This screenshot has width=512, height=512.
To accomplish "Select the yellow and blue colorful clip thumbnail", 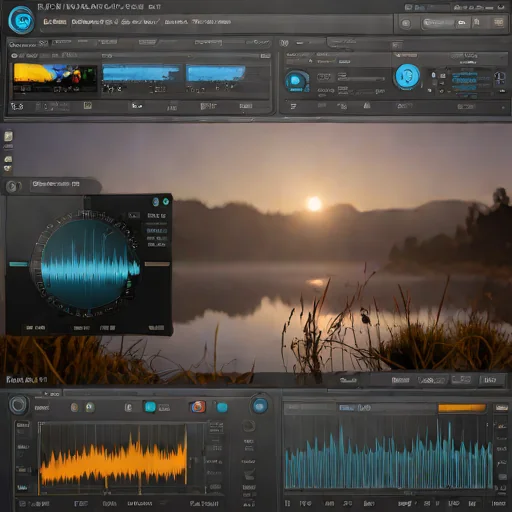I will 55,78.
